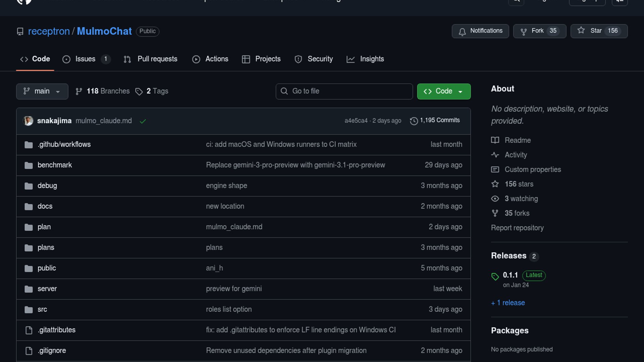The width and height of the screenshot is (644, 362).
Task: Click the Readme book icon
Action: pyautogui.click(x=495, y=140)
